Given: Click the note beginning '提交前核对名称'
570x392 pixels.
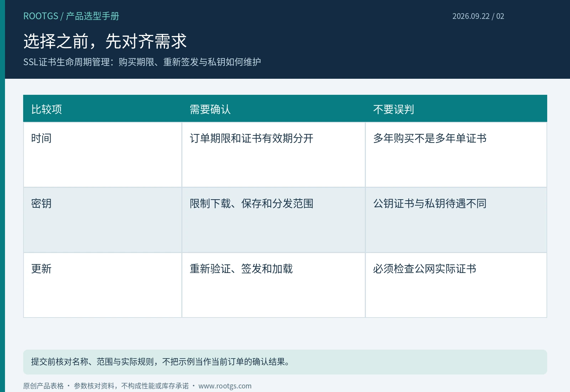Looking at the screenshot, I should (285, 362).
